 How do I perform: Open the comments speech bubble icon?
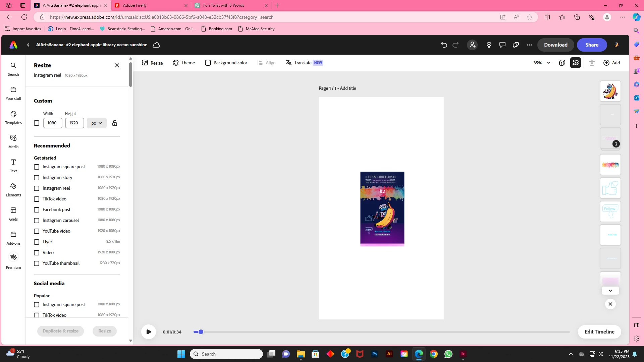tap(502, 45)
